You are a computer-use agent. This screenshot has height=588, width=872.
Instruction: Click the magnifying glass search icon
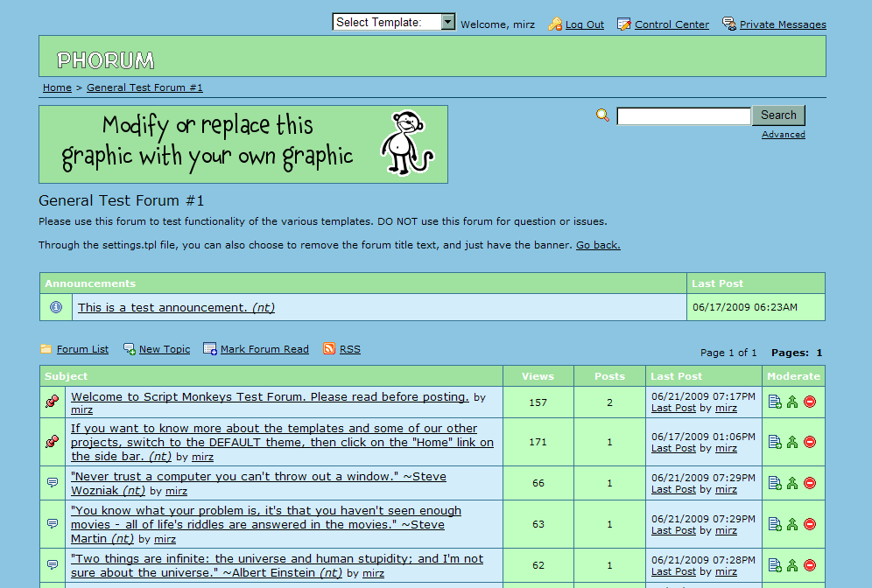coord(603,115)
